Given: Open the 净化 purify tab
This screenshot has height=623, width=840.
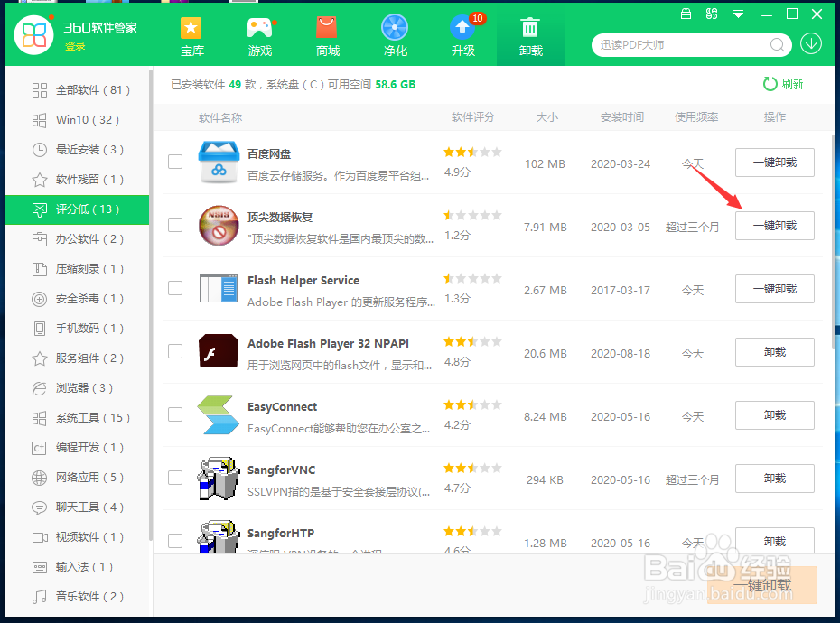Looking at the screenshot, I should coord(395,36).
